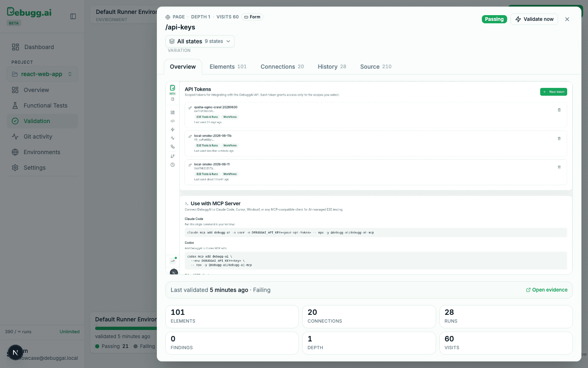Click the 'Last validated 5 minutes ago' text
Image resolution: width=588 pixels, height=368 pixels.
point(209,290)
